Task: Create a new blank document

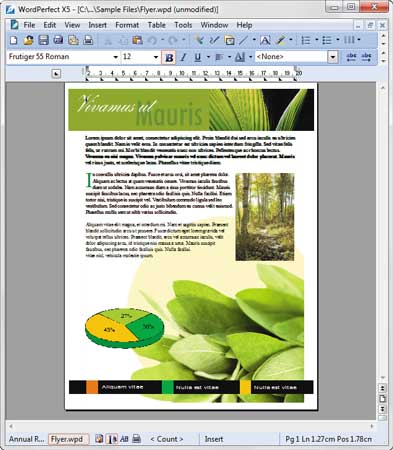Action: [x=14, y=40]
